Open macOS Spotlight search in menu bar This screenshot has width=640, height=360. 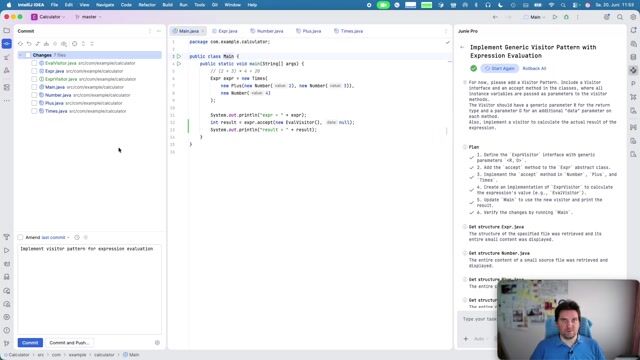click(x=563, y=5)
